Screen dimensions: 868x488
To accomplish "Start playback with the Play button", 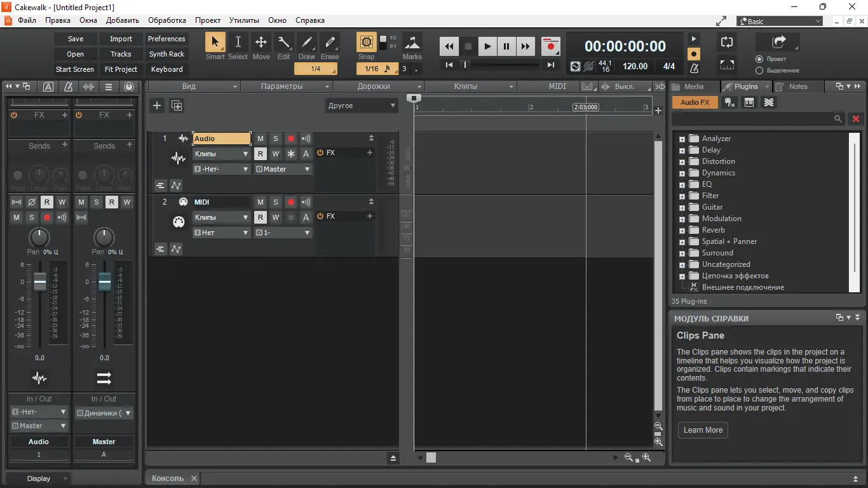I will 487,46.
